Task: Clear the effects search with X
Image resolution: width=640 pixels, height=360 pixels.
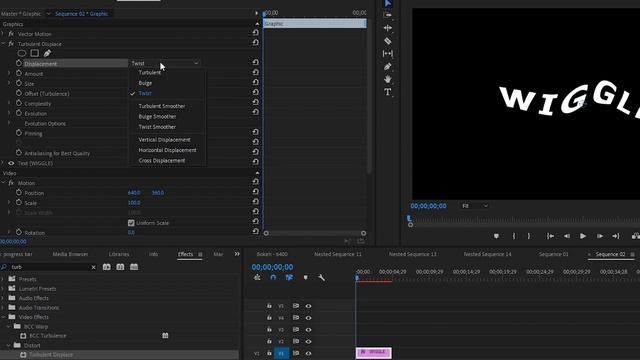Action: coord(93,267)
